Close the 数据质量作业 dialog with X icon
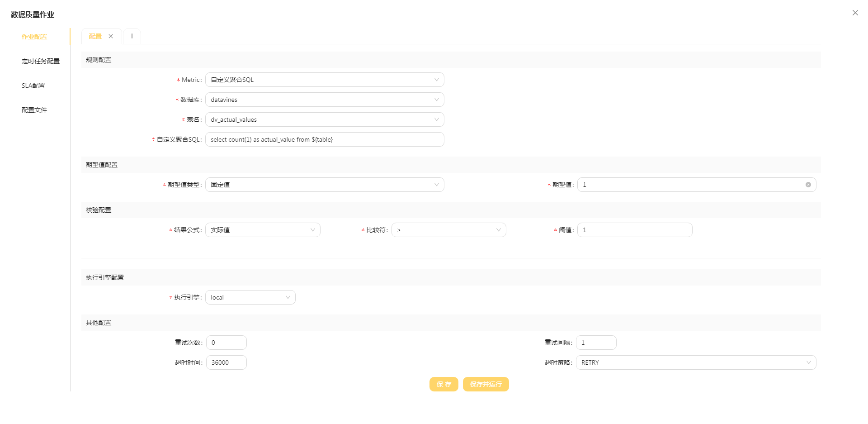 pyautogui.click(x=855, y=13)
